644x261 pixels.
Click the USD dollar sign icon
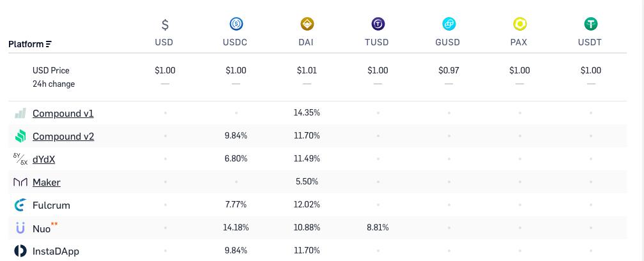tap(165, 25)
